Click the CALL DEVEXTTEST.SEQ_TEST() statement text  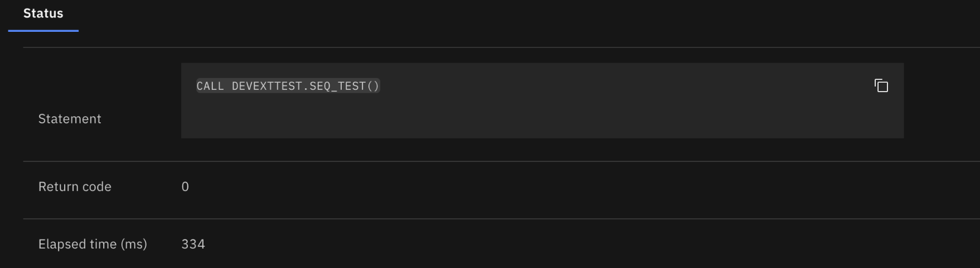click(288, 86)
